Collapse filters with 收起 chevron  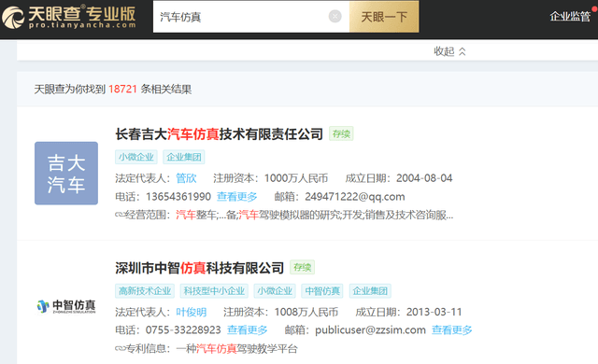click(x=449, y=51)
